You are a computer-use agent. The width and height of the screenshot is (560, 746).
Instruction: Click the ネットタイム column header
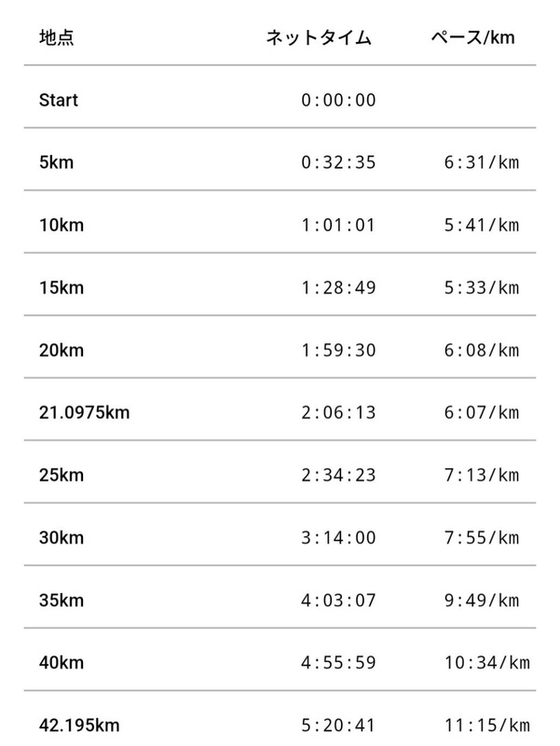(319, 38)
